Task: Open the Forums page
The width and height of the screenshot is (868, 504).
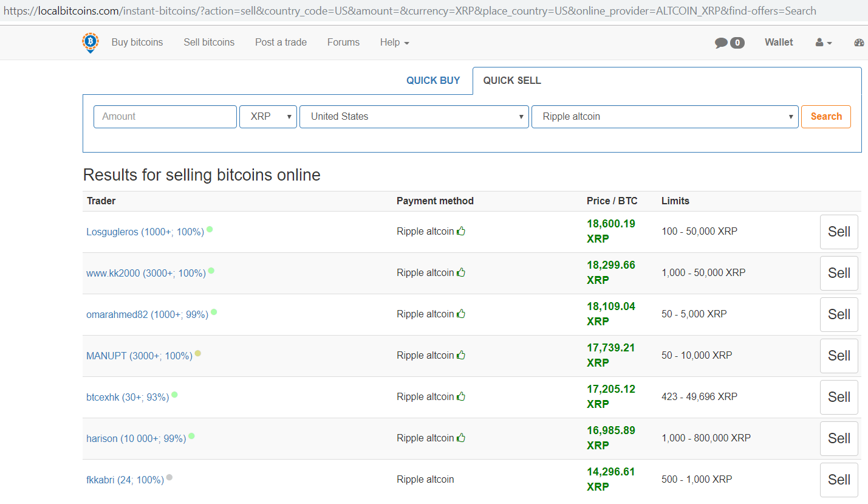Action: (x=343, y=43)
